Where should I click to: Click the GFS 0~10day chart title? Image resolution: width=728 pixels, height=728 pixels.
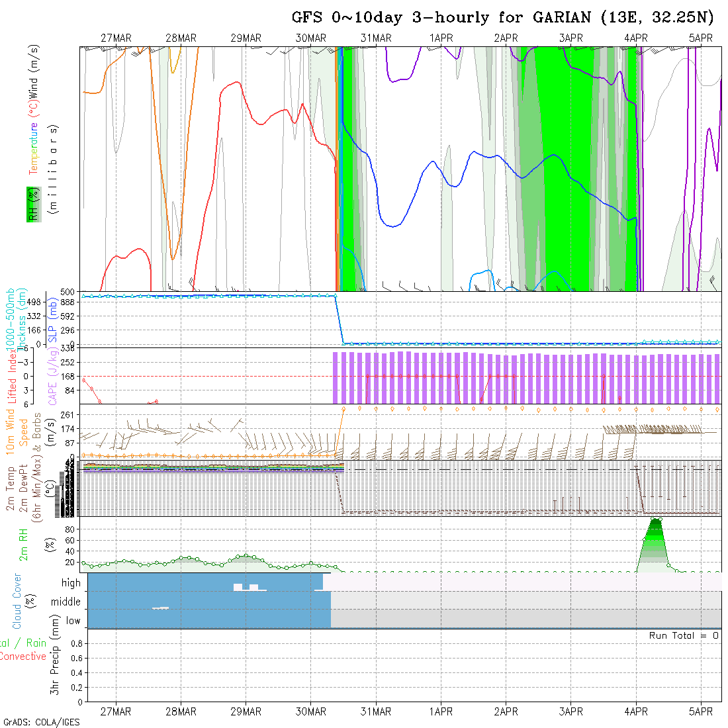[x=508, y=18]
